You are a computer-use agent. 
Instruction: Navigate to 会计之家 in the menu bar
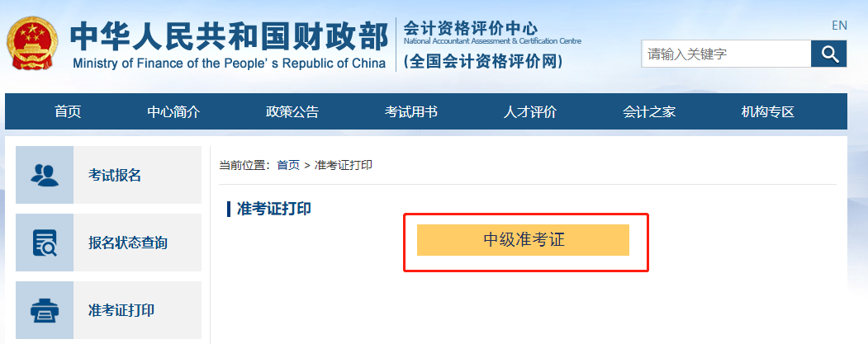pyautogui.click(x=649, y=112)
